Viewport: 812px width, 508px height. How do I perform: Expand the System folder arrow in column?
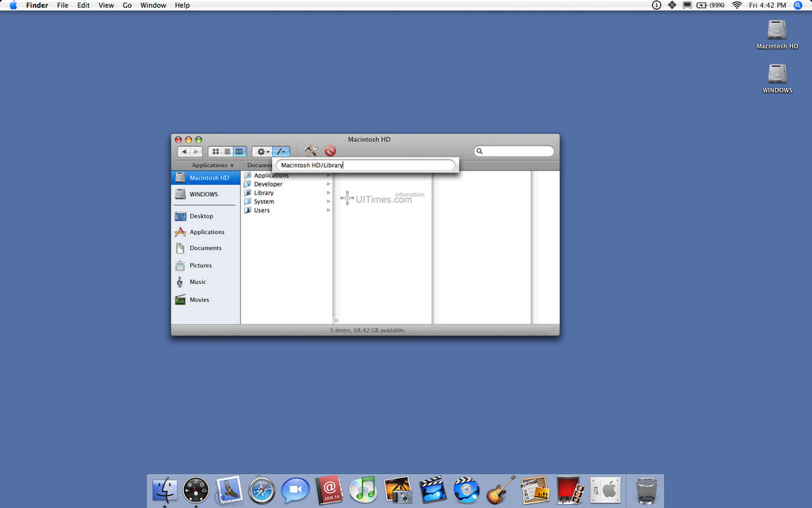[328, 202]
